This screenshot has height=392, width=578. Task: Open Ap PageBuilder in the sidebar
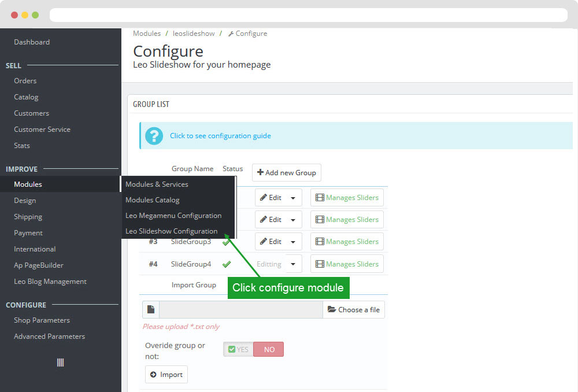point(39,265)
